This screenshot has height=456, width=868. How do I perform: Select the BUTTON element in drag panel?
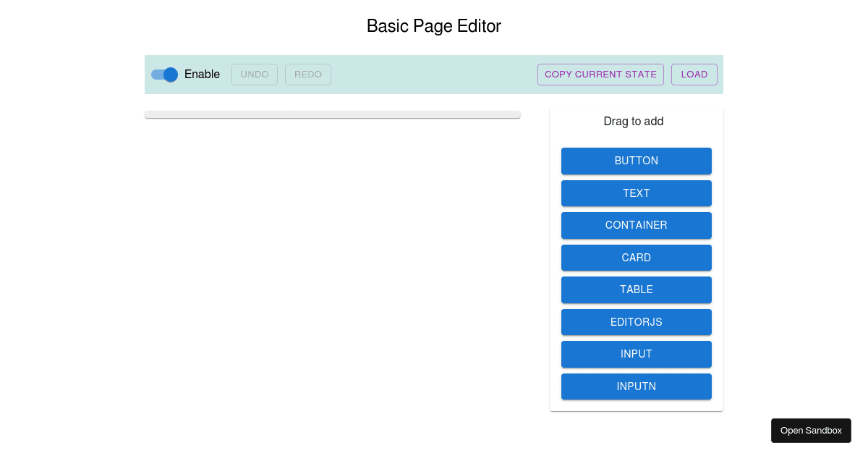click(x=637, y=161)
